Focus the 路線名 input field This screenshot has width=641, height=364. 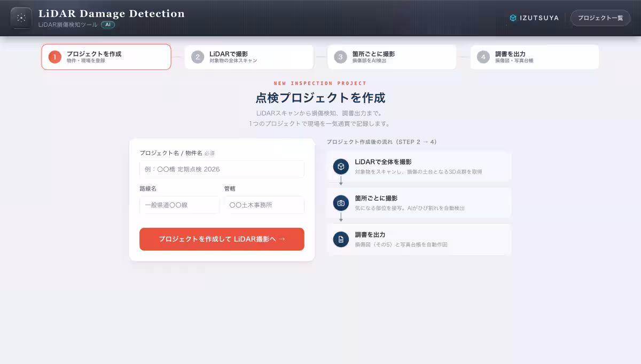(x=179, y=205)
